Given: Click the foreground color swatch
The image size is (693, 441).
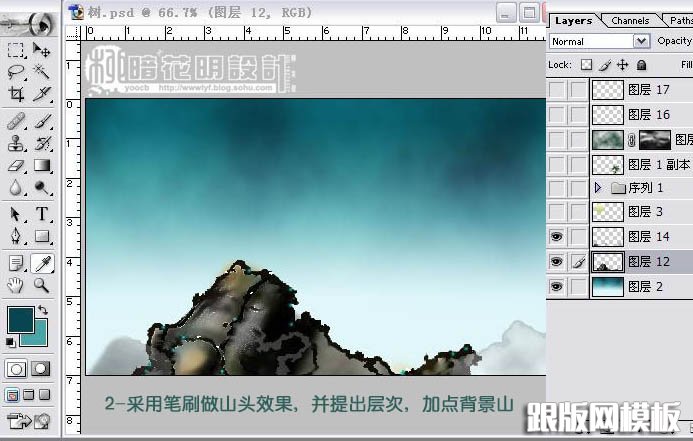Looking at the screenshot, I should pyautogui.click(x=20, y=321).
